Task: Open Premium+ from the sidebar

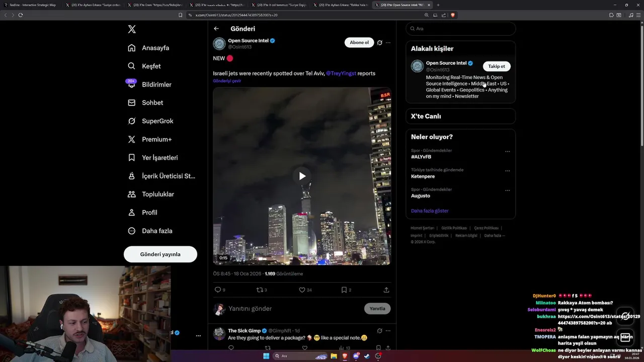Action: point(149,139)
